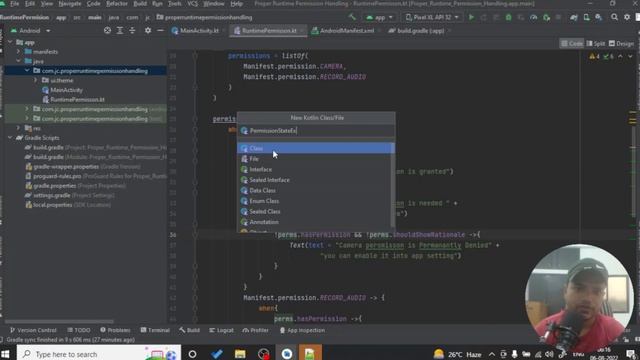Expand the ui.theme package
640x360 pixels.
[x=36, y=80]
